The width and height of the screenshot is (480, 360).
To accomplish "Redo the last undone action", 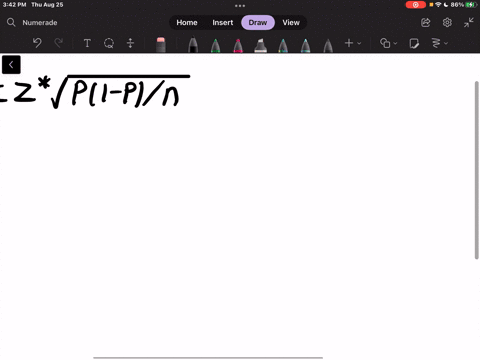I will [x=59, y=43].
